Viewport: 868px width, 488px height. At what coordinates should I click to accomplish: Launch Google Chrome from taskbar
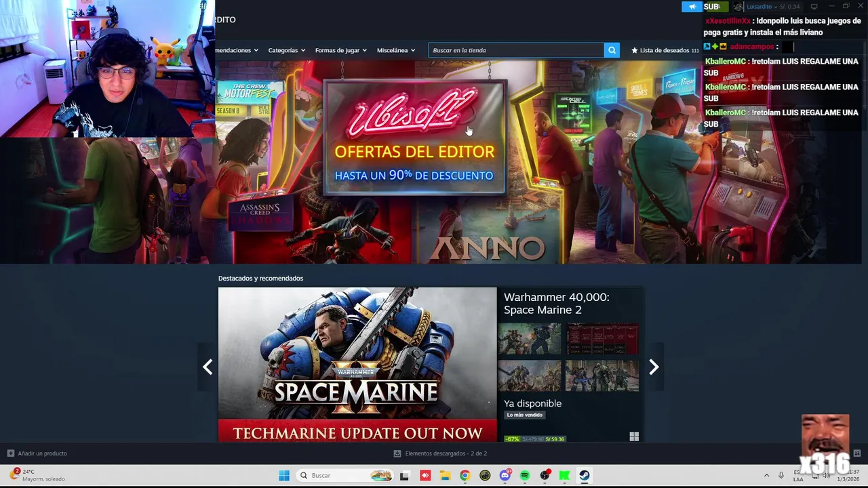pos(465,476)
